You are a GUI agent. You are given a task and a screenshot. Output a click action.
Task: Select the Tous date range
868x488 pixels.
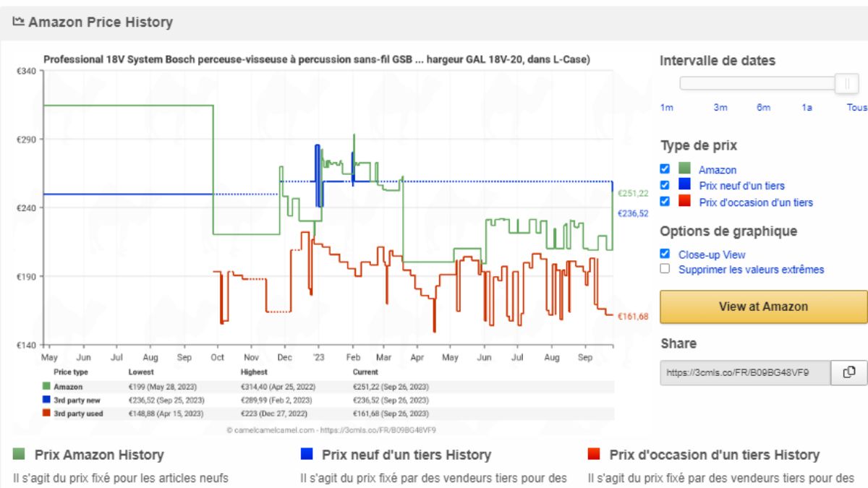856,108
